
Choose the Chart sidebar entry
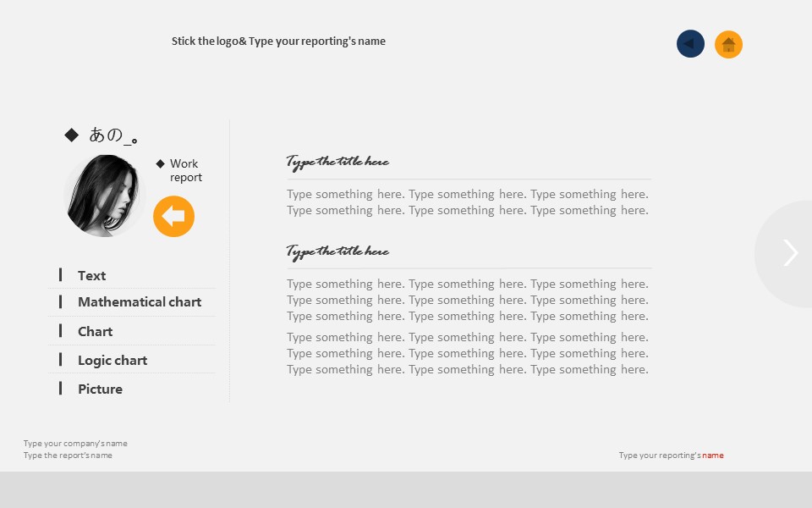[x=95, y=331]
